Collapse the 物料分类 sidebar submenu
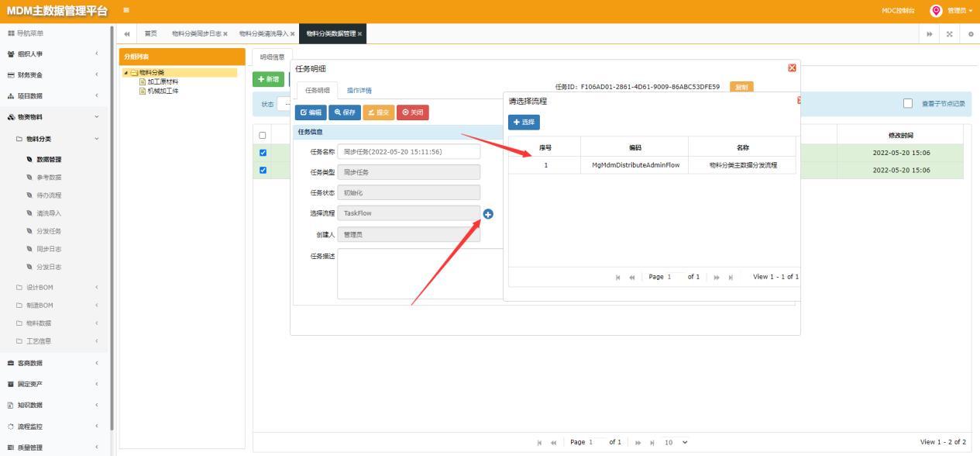Screen dimensions: 980x456 click(54, 139)
